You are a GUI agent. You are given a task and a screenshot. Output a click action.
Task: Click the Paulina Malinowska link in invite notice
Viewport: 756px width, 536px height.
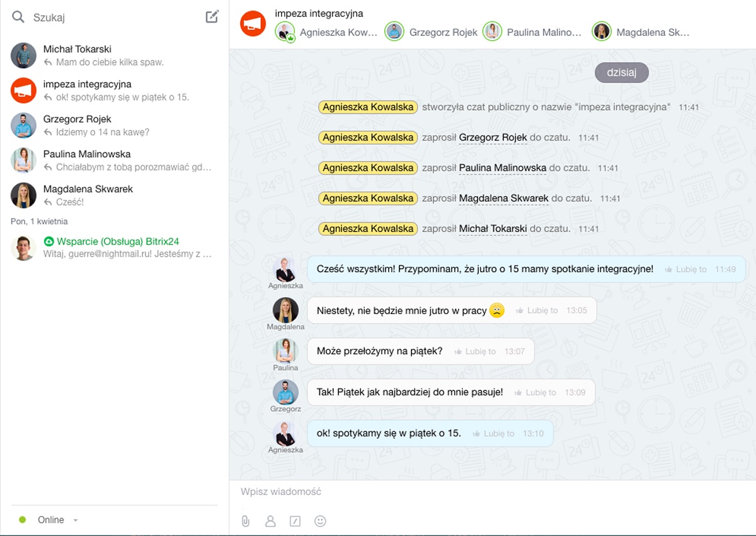[x=502, y=168]
